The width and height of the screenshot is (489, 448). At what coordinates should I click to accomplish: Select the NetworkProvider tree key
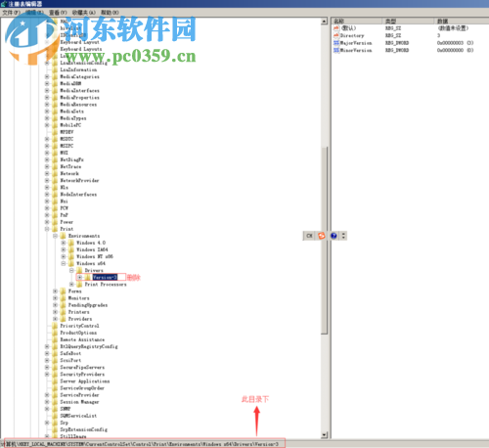tap(79, 181)
